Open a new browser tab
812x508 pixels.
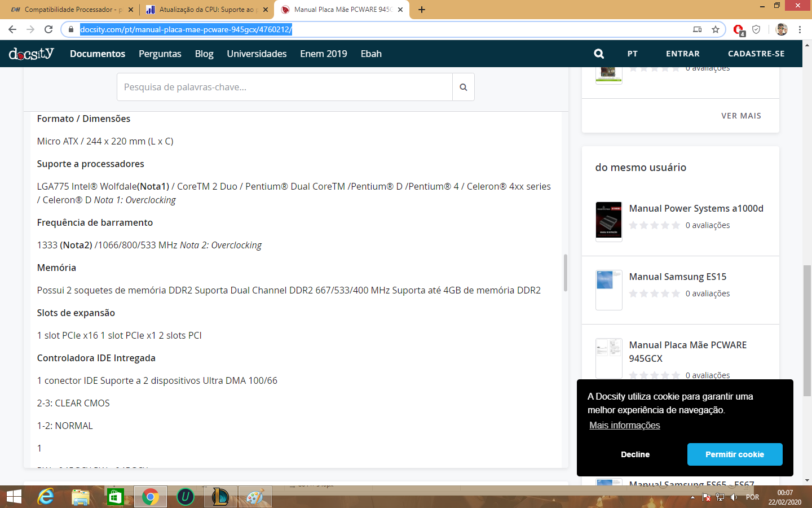pyautogui.click(x=422, y=10)
